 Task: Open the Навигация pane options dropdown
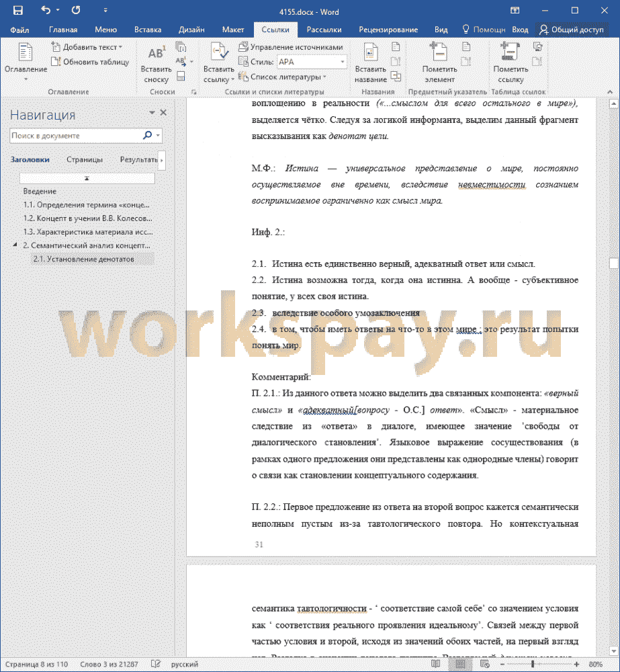[x=152, y=112]
